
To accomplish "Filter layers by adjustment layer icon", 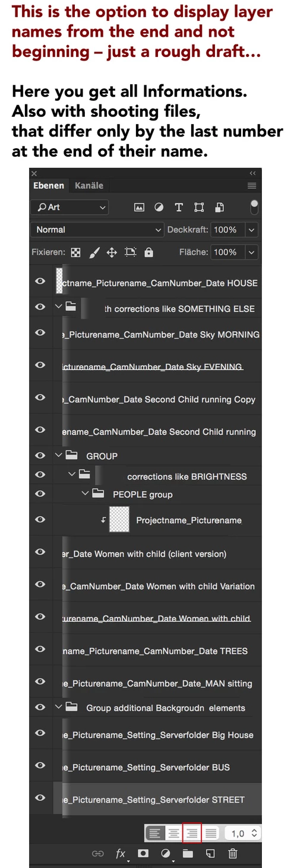I will point(159,208).
